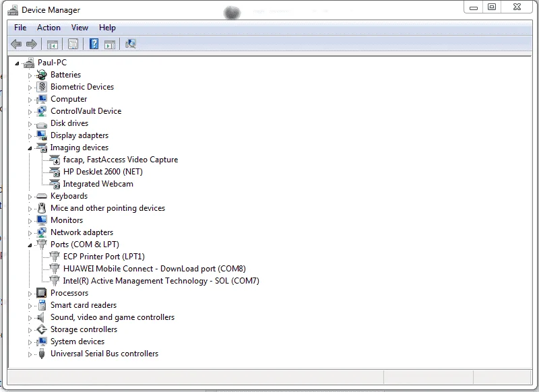
Task: Expand the Network adapters category
Action: [x=30, y=233]
